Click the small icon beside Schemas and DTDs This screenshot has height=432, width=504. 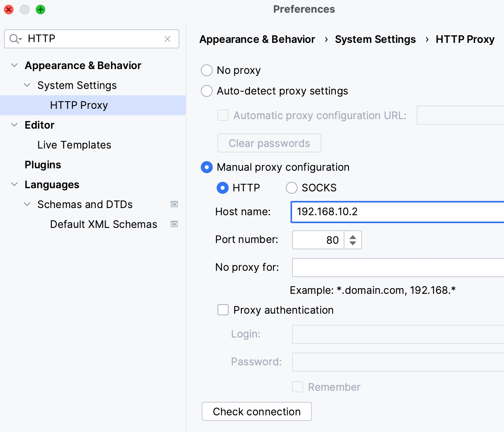point(174,204)
